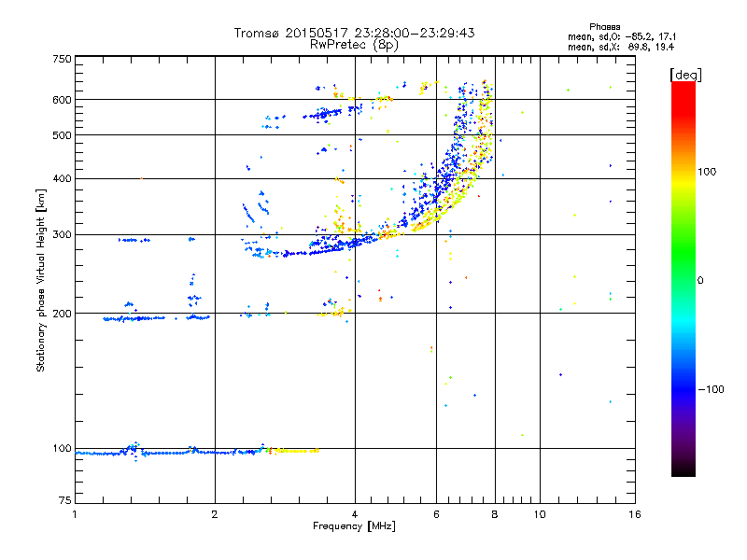Click the 'Frequency [MHz]' axis label

[x=354, y=527]
